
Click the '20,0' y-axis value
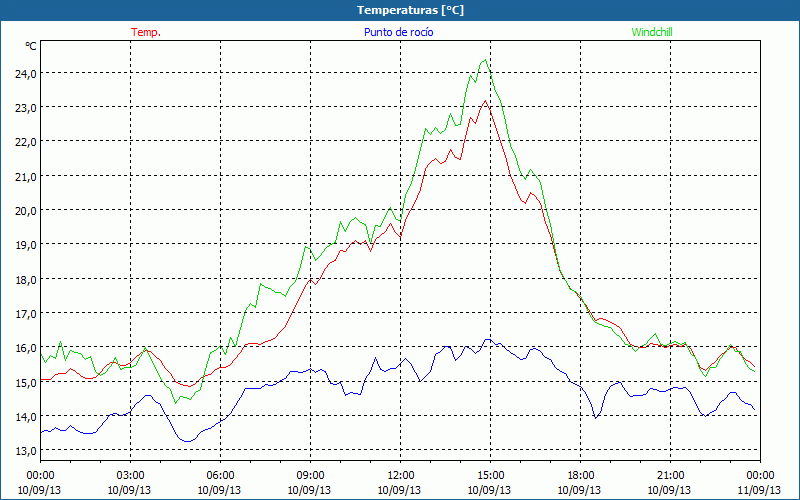[26, 211]
